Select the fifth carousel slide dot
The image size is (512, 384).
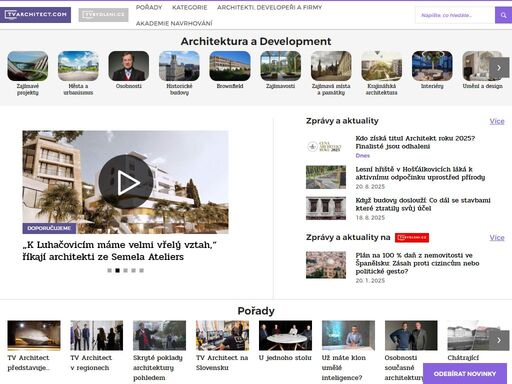pyautogui.click(x=142, y=270)
